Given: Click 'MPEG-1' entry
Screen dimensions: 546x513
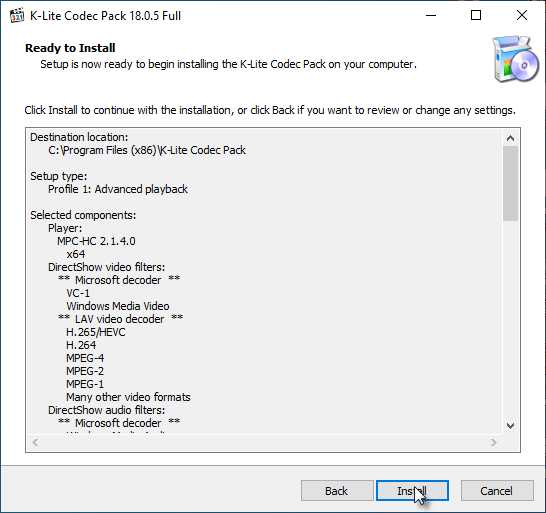Looking at the screenshot, I should point(85,384).
